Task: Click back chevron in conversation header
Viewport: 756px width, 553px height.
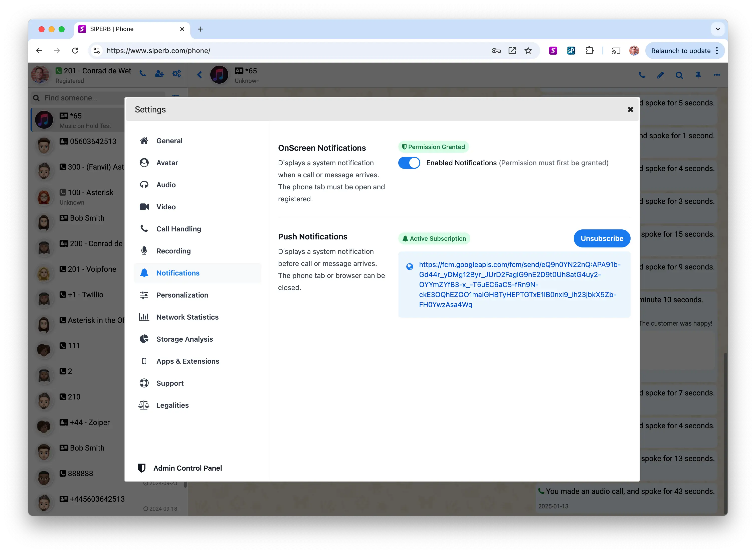Action: pyautogui.click(x=199, y=75)
